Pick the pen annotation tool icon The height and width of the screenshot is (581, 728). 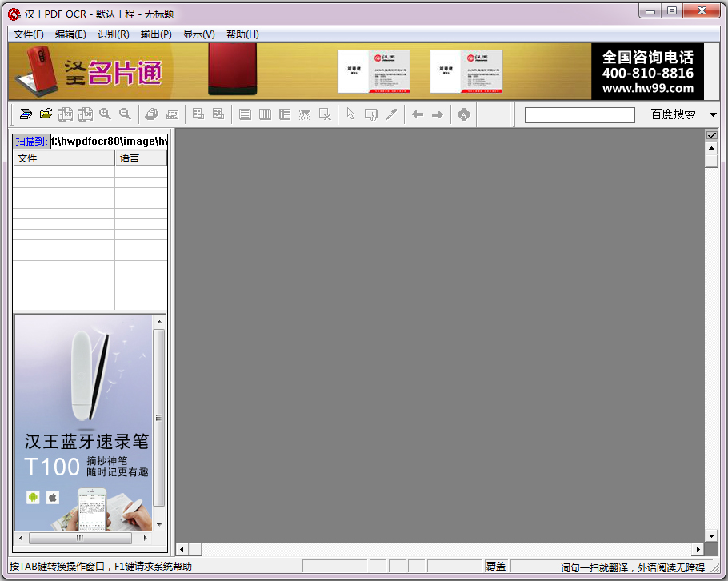390,114
